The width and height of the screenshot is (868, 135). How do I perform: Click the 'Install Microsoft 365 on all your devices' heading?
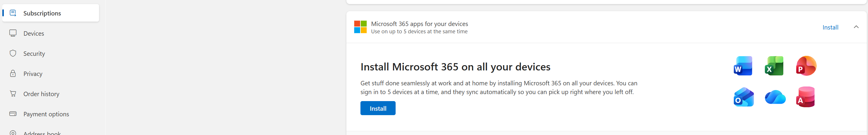pos(455,67)
